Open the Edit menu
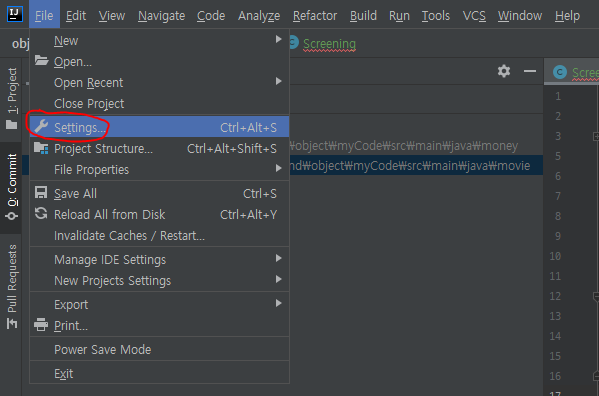This screenshot has width=599, height=396. point(76,16)
